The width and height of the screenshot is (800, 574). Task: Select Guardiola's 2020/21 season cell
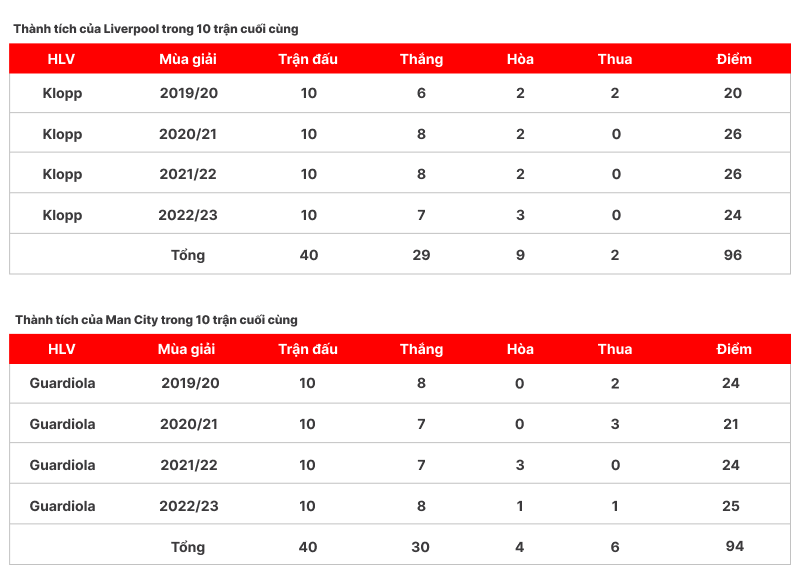coord(189,424)
